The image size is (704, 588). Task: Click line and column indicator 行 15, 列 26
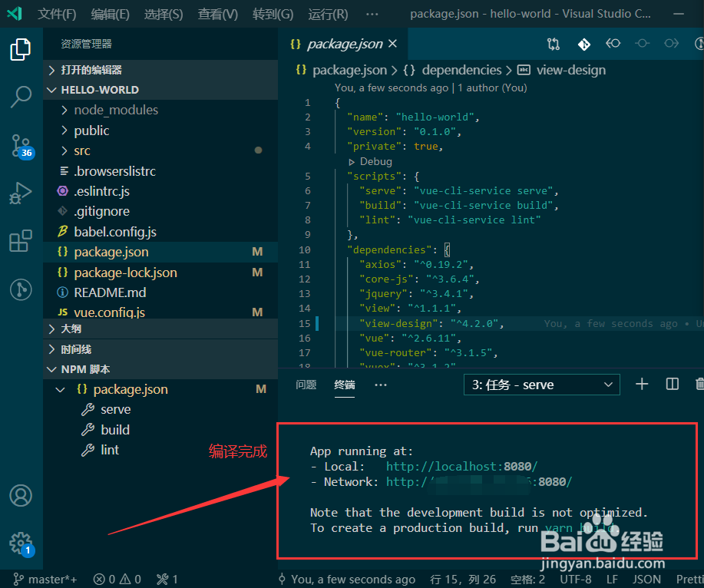(463, 579)
